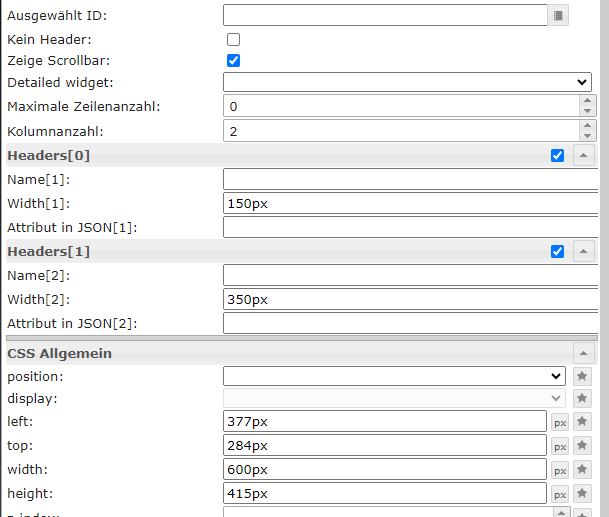
Task: Click the star icon for width
Action: tap(583, 470)
